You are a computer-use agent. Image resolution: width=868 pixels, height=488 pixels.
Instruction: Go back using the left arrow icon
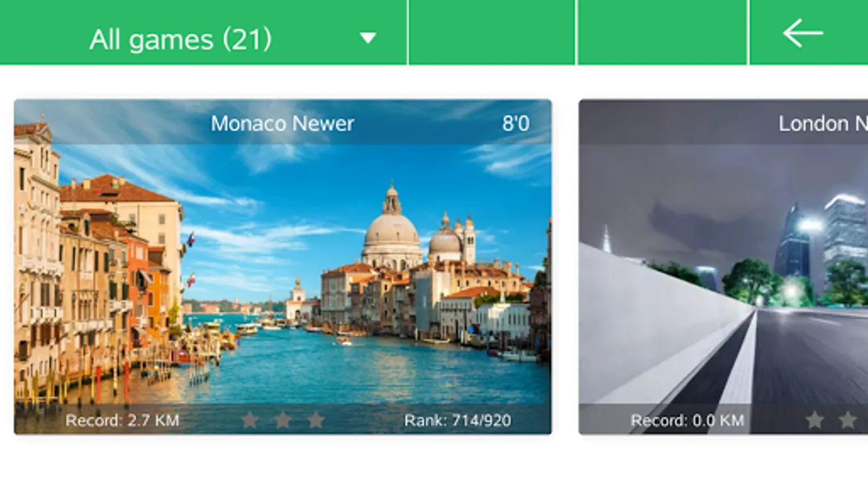(803, 33)
